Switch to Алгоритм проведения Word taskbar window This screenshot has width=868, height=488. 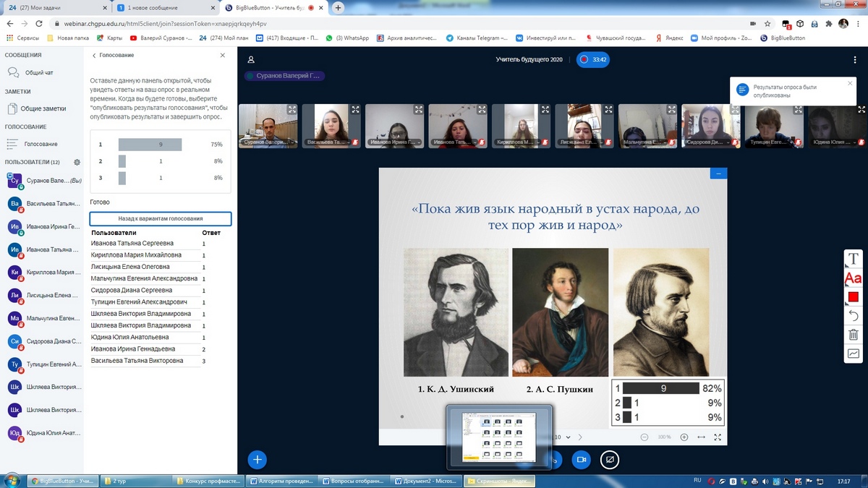coord(282,481)
